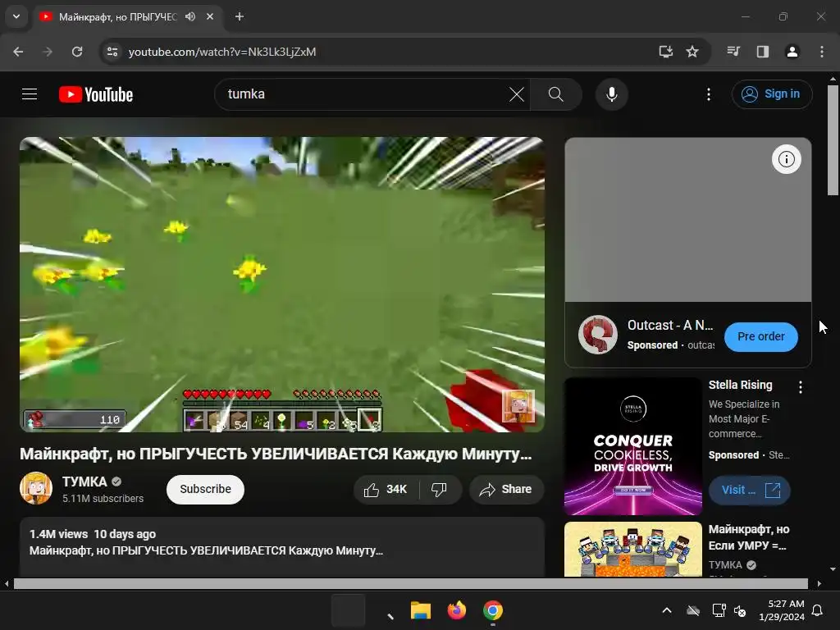Clear the search text with X
This screenshot has width=840, height=630.
517,95
